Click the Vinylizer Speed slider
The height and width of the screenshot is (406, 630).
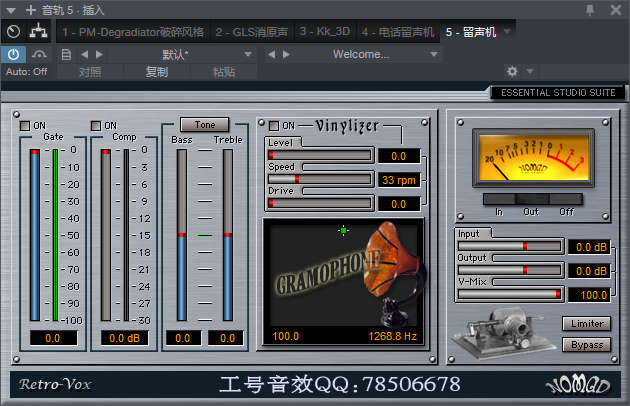(x=320, y=179)
